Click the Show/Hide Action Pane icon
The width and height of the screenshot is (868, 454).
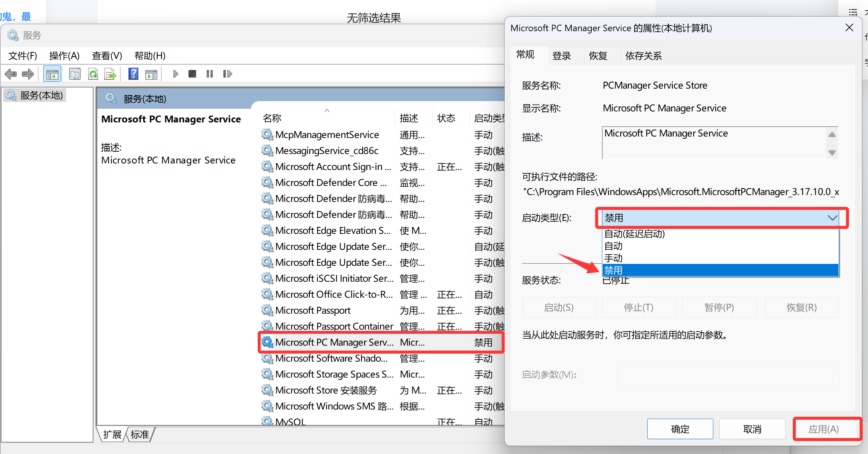(151, 74)
